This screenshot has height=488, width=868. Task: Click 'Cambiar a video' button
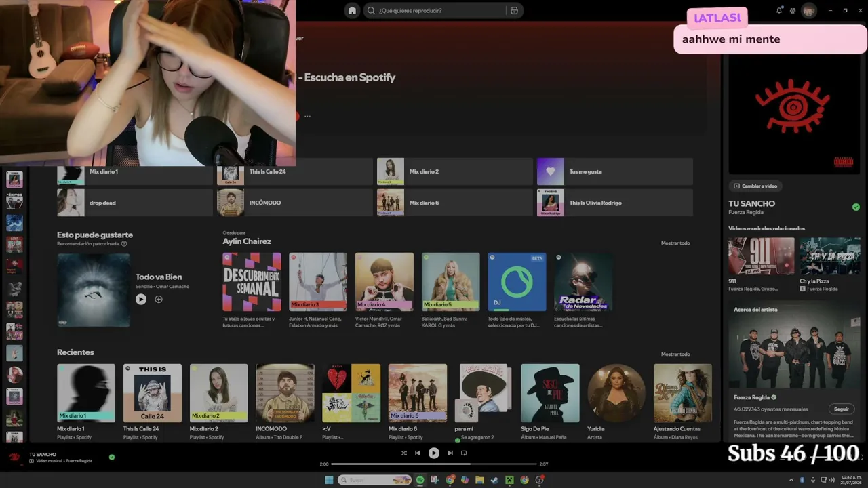(x=755, y=186)
